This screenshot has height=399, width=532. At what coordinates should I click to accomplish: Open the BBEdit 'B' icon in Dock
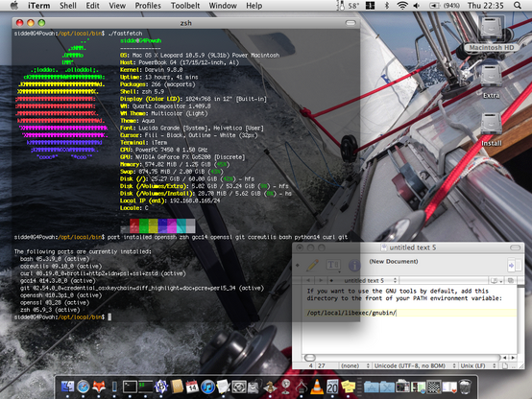(x=161, y=387)
